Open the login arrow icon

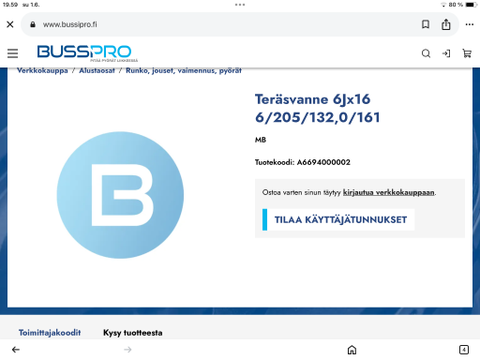(x=446, y=54)
